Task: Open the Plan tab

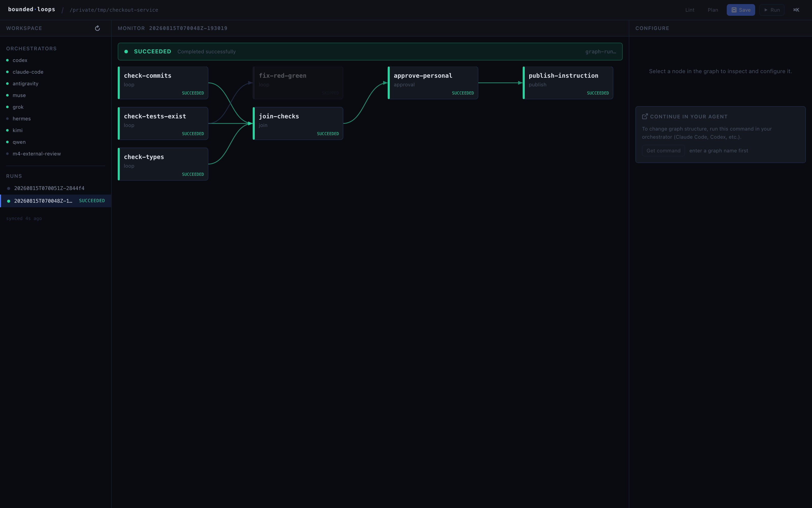Action: (x=713, y=10)
